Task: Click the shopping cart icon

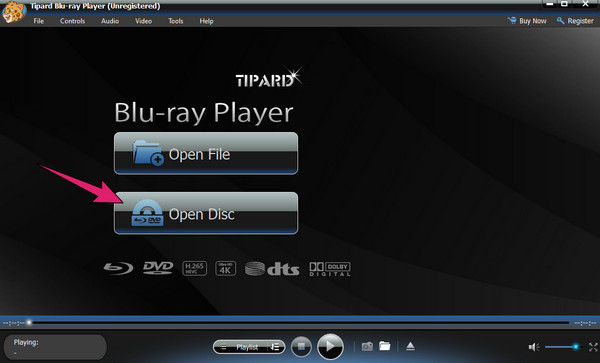Action: [x=512, y=20]
